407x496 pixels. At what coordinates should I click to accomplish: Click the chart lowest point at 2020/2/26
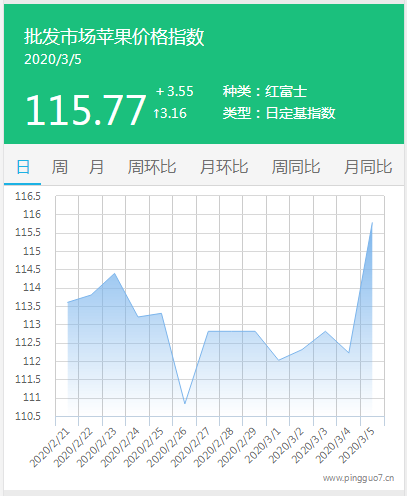pos(185,403)
